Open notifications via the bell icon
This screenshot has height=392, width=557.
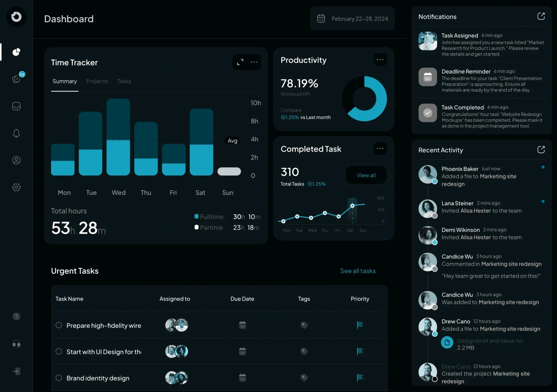point(16,133)
